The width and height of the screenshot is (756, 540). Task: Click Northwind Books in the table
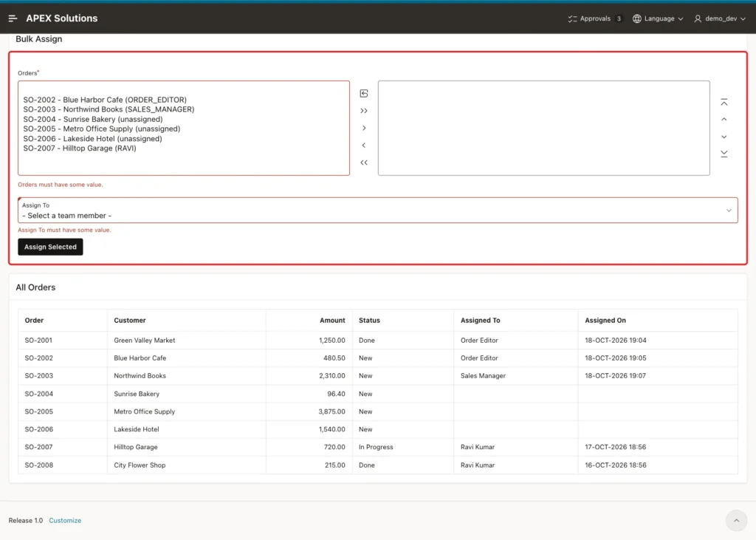pos(140,375)
